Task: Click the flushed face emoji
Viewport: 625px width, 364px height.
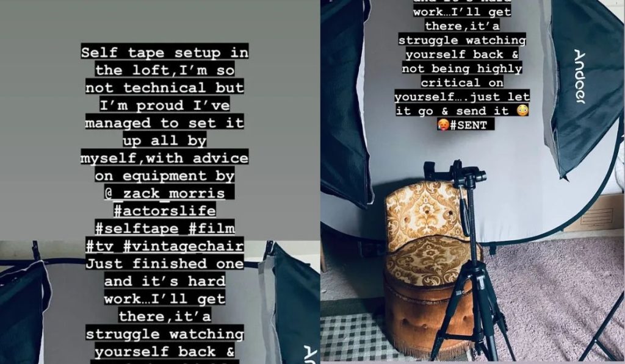Action: click(x=522, y=110)
